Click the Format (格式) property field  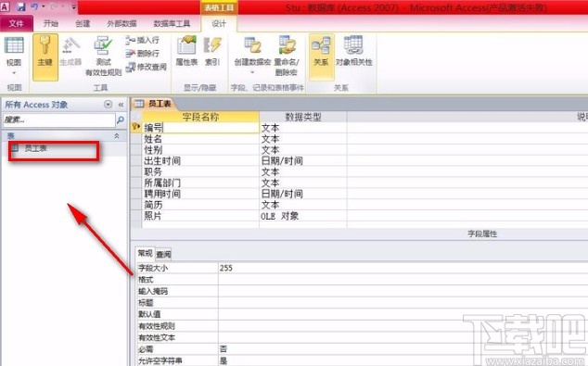pyautogui.click(x=403, y=280)
